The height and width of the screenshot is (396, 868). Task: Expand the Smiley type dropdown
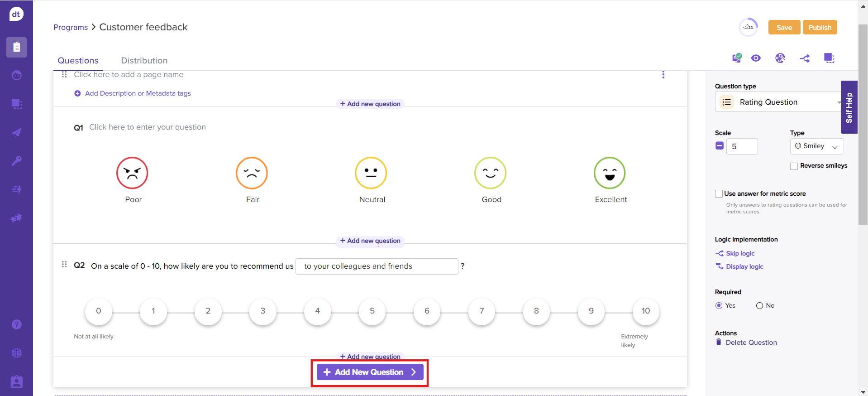[x=816, y=146]
